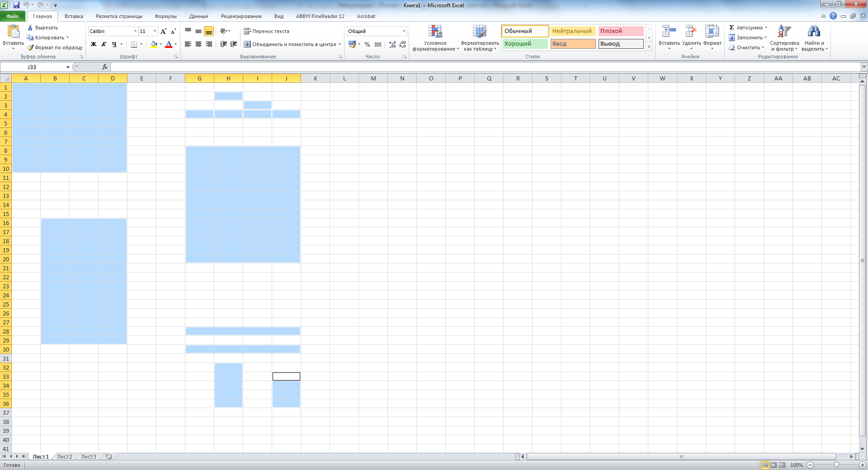Click the zoom slider handle in status bar
This screenshot has width=868, height=470.
836,465
